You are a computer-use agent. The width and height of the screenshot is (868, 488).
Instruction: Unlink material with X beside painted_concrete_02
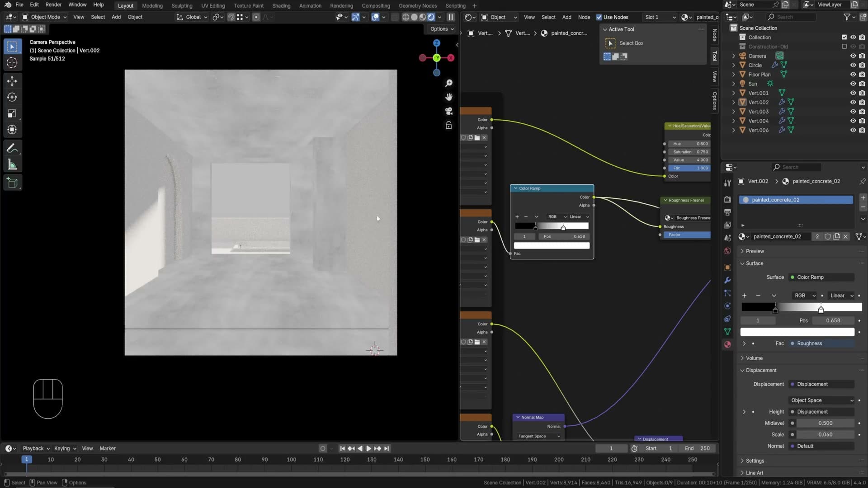(846, 236)
